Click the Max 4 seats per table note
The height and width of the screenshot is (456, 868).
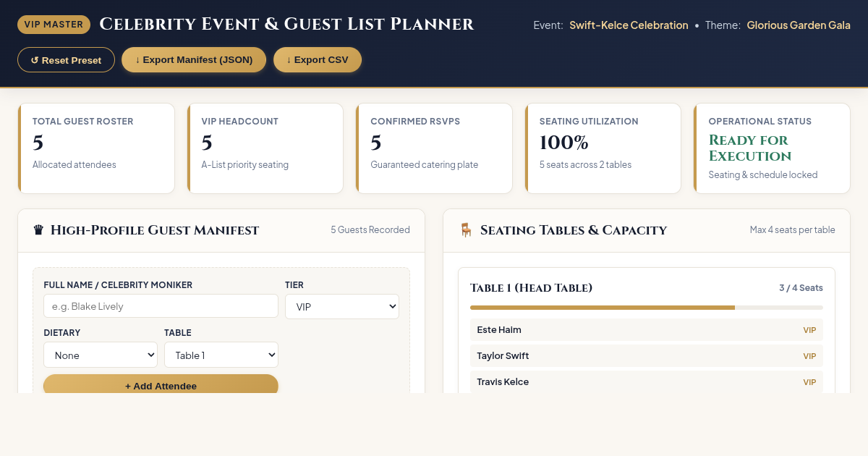click(x=793, y=230)
